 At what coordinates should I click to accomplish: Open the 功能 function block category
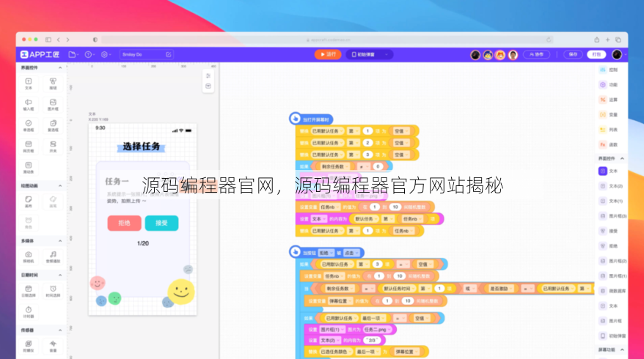coord(609,84)
